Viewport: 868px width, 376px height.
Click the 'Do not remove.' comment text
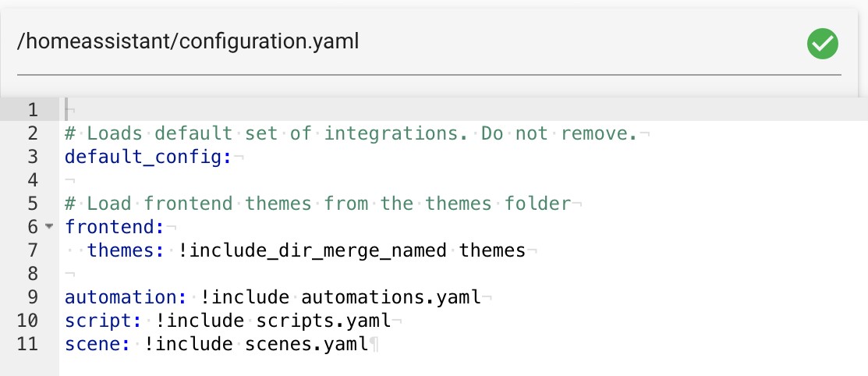559,133
